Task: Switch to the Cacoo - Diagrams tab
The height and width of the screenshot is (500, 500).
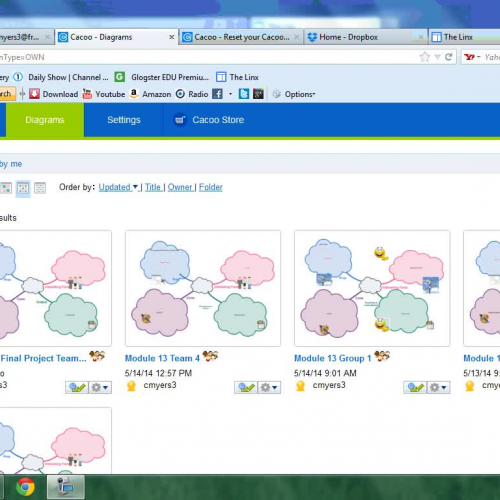Action: coord(116,37)
